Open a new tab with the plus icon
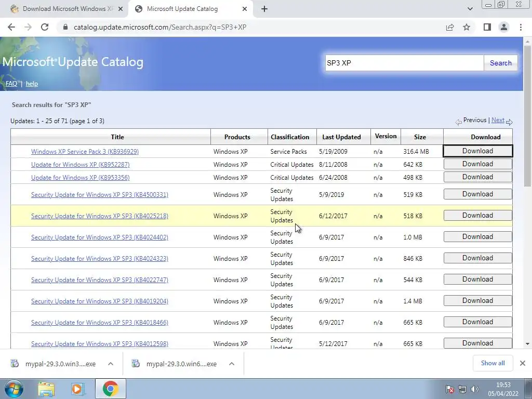Viewport: 532px width, 399px height. coord(264,9)
